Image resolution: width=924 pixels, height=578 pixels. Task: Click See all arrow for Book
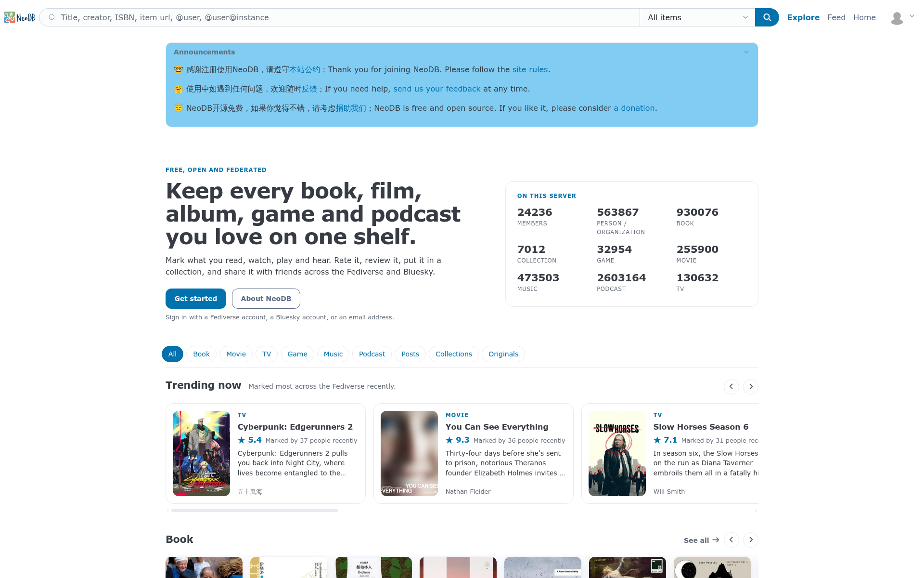click(701, 540)
